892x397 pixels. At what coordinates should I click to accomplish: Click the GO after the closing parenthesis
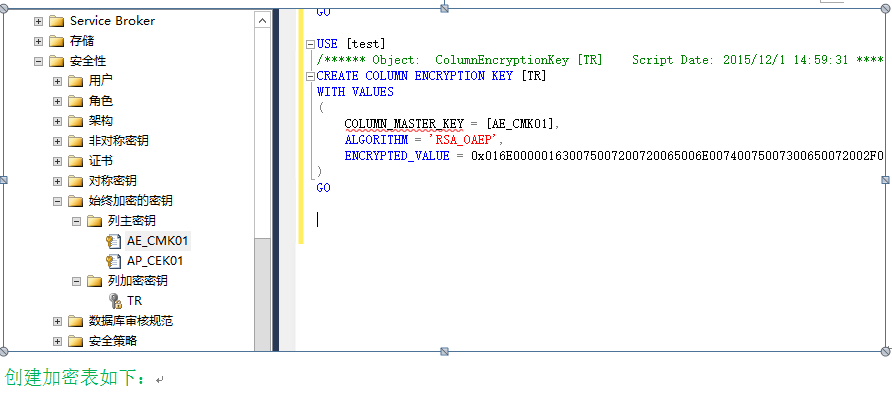coord(323,188)
